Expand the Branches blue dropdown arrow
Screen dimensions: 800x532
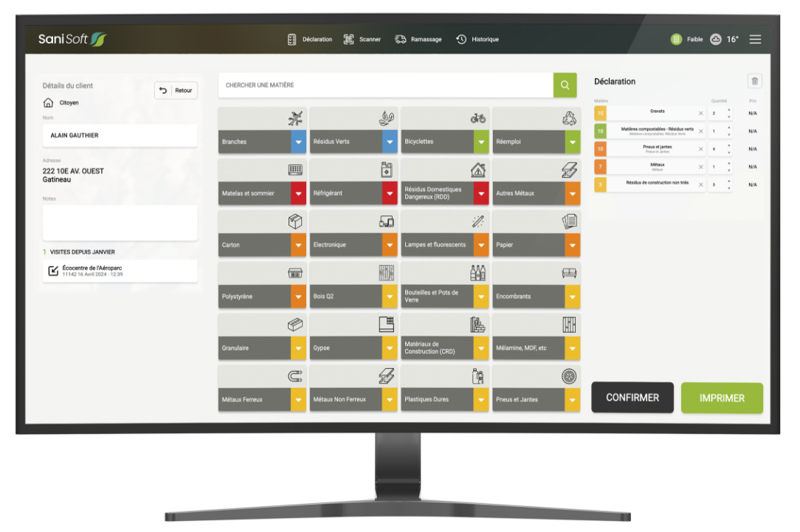coord(298,142)
